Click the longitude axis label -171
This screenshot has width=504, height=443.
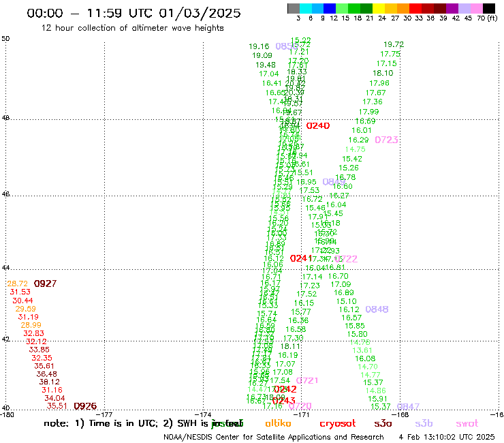(302, 414)
